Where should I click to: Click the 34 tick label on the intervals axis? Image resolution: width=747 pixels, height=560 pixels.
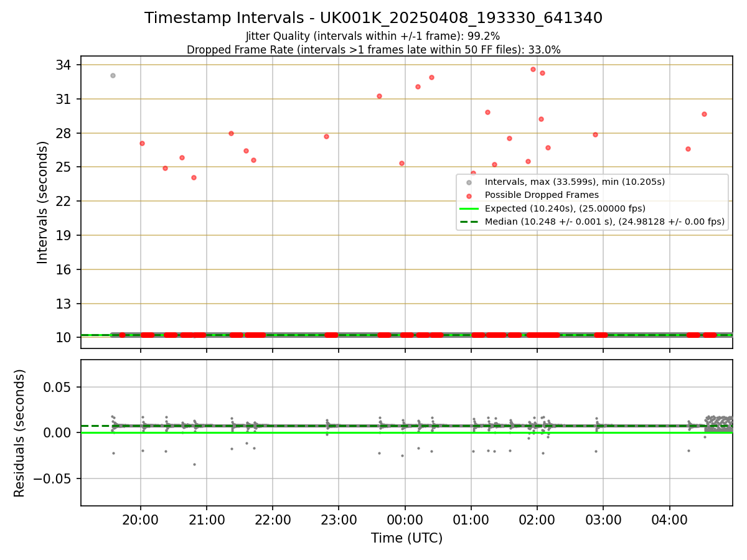coord(65,65)
